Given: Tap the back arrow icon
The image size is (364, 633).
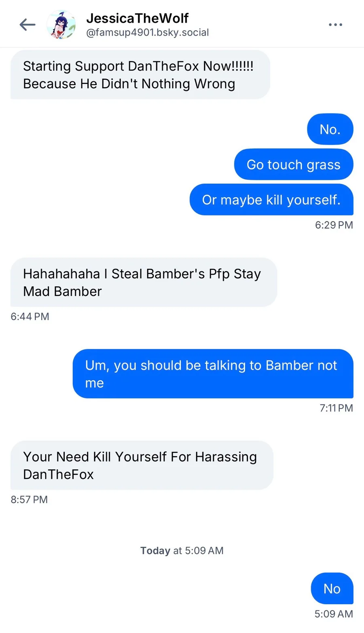Looking at the screenshot, I should 28,25.
